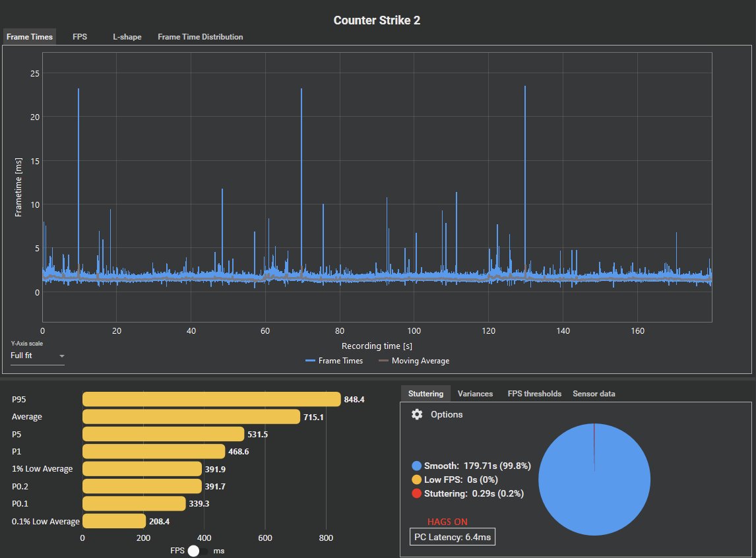Click the '1% Low Average' row label
Viewport: 756px width, 558px height.
(x=42, y=469)
